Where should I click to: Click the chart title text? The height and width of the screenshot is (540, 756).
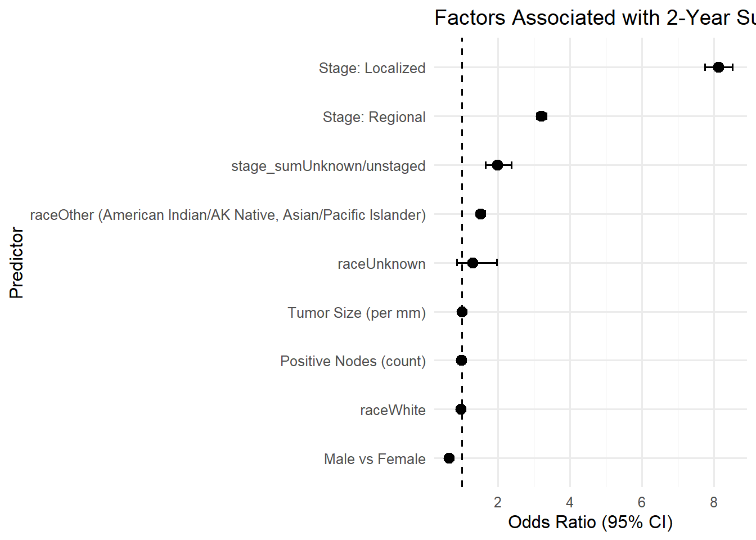(594, 18)
